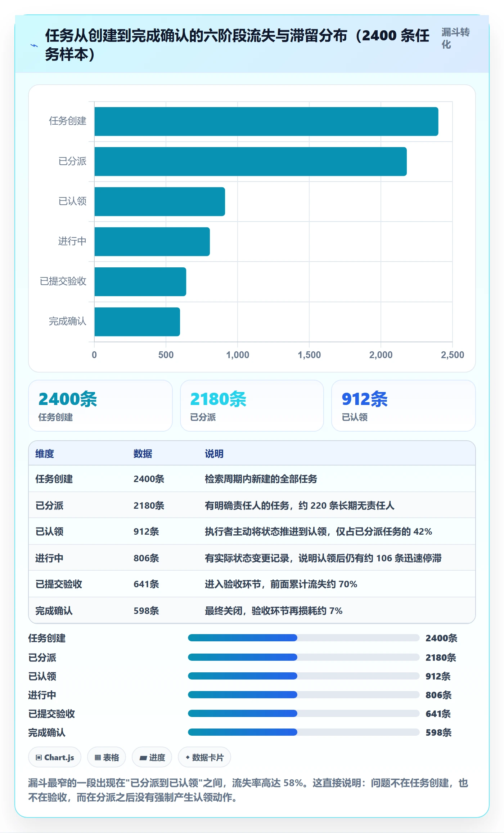Click the 完成确认 bar in the chart

click(x=137, y=322)
